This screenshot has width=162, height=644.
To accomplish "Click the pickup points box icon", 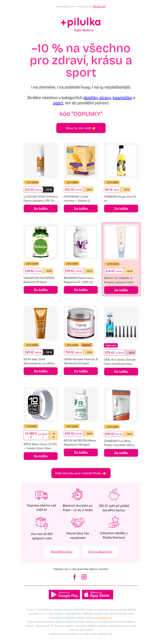I will pyautogui.click(x=42, y=523).
